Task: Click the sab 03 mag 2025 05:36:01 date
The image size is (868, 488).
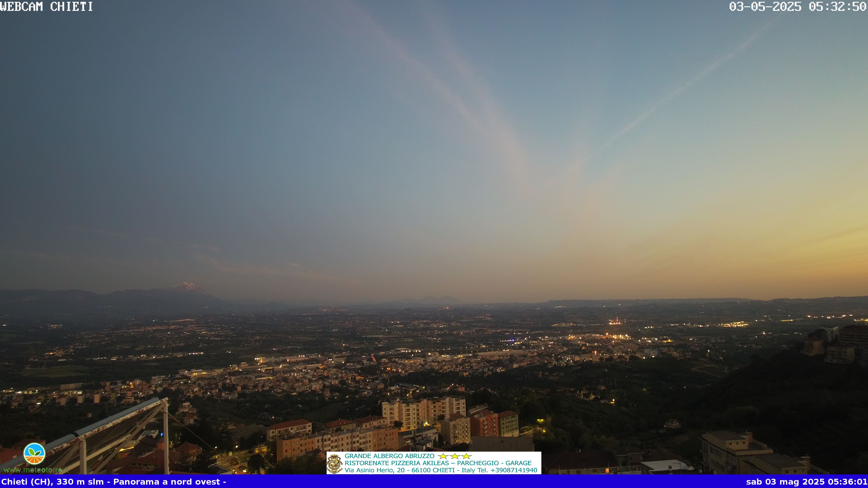Action: (806, 482)
